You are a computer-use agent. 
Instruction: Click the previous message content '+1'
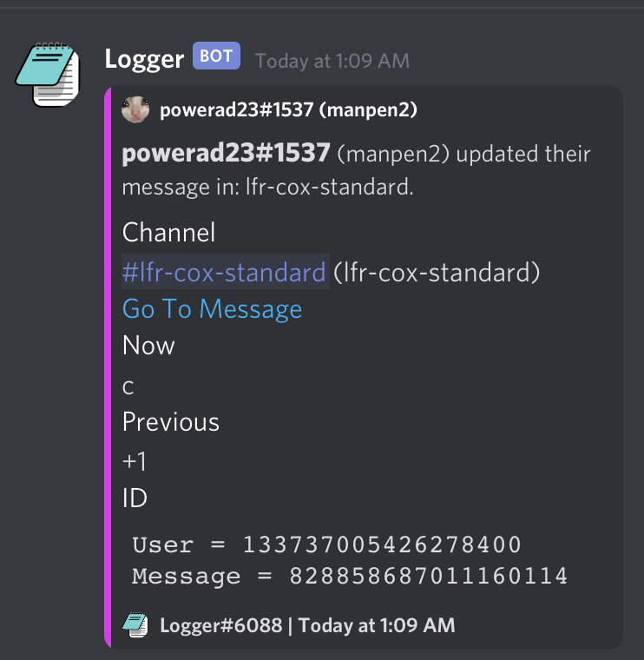(x=135, y=461)
